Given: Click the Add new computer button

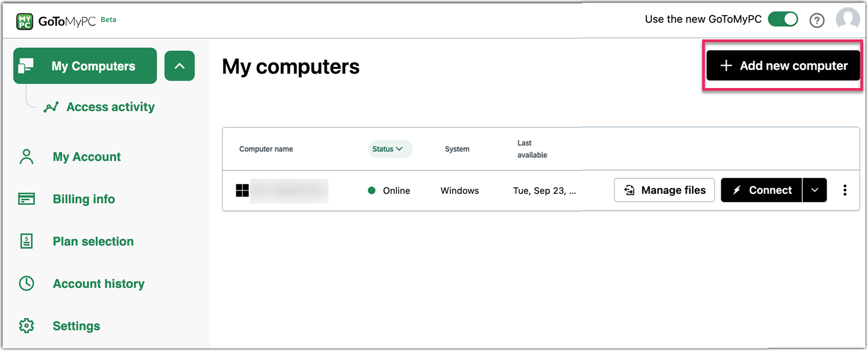Looking at the screenshot, I should click(x=783, y=66).
